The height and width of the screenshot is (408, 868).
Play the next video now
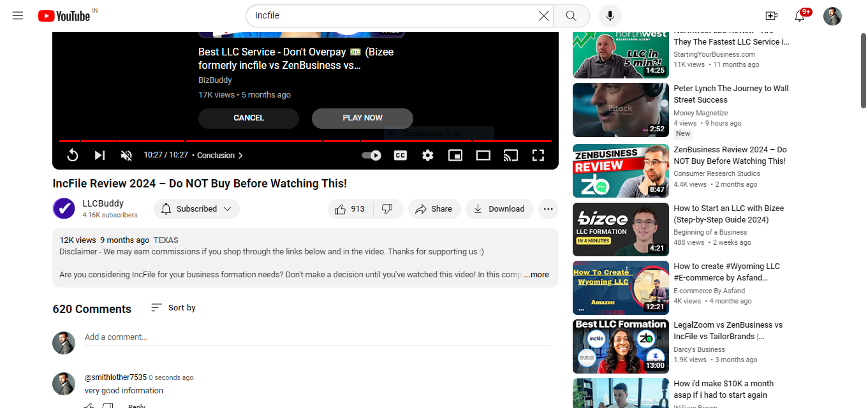coord(362,118)
